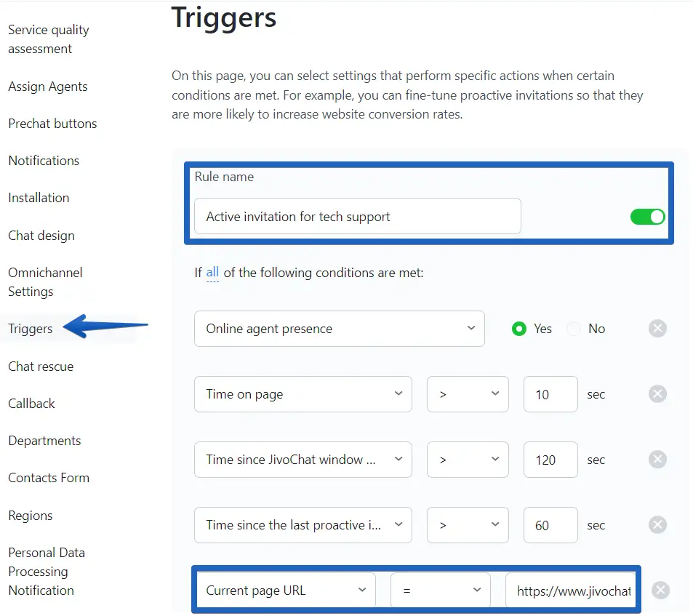Click the page URL value field
The width and height of the screenshot is (693, 616).
pos(572,591)
